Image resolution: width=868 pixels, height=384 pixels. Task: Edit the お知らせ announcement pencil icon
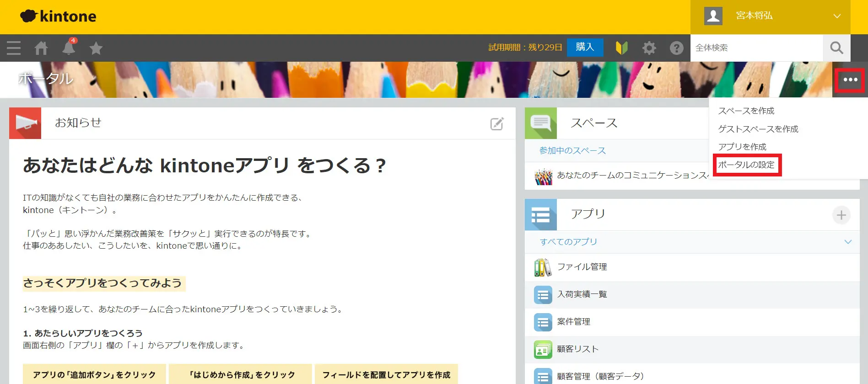[497, 123]
